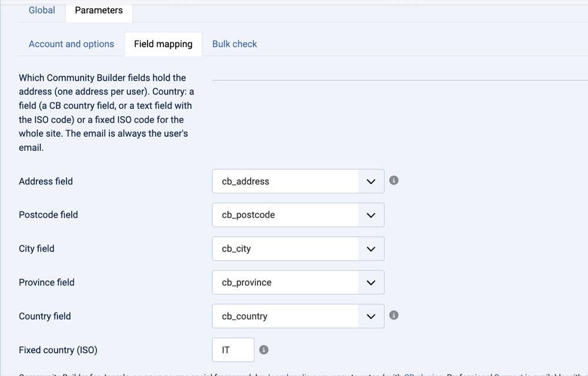This screenshot has width=588, height=376.
Task: Select the Field mapping tab
Action: [x=163, y=44]
